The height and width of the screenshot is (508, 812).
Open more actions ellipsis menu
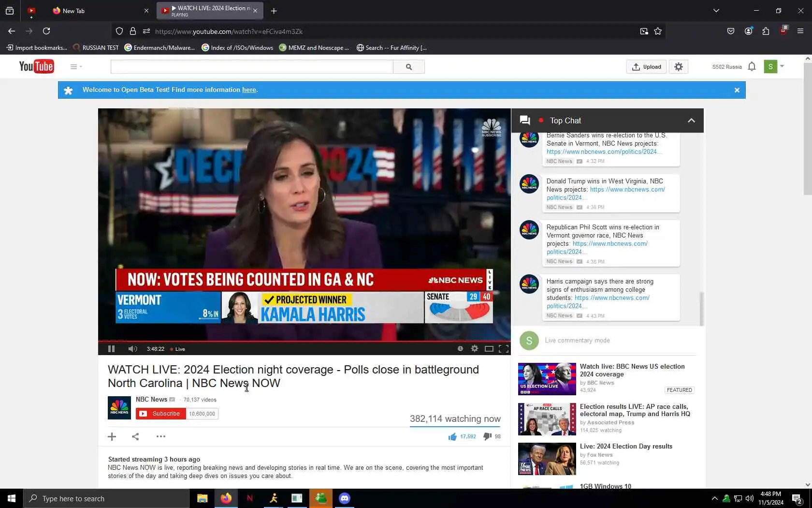pos(161,436)
